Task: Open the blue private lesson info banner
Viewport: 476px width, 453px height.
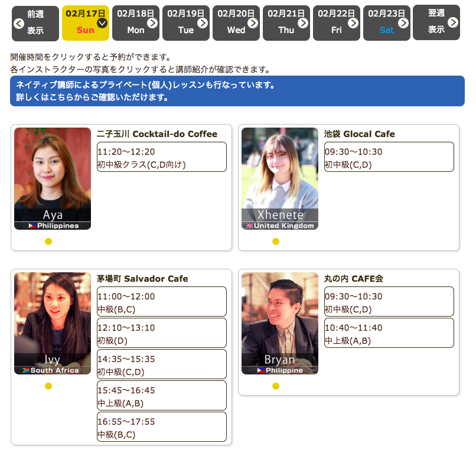Action: 237,91
